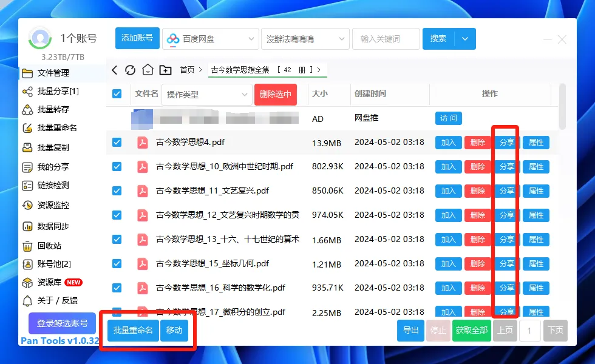
Task: Click the 添加账号 button
Action: [x=137, y=38]
